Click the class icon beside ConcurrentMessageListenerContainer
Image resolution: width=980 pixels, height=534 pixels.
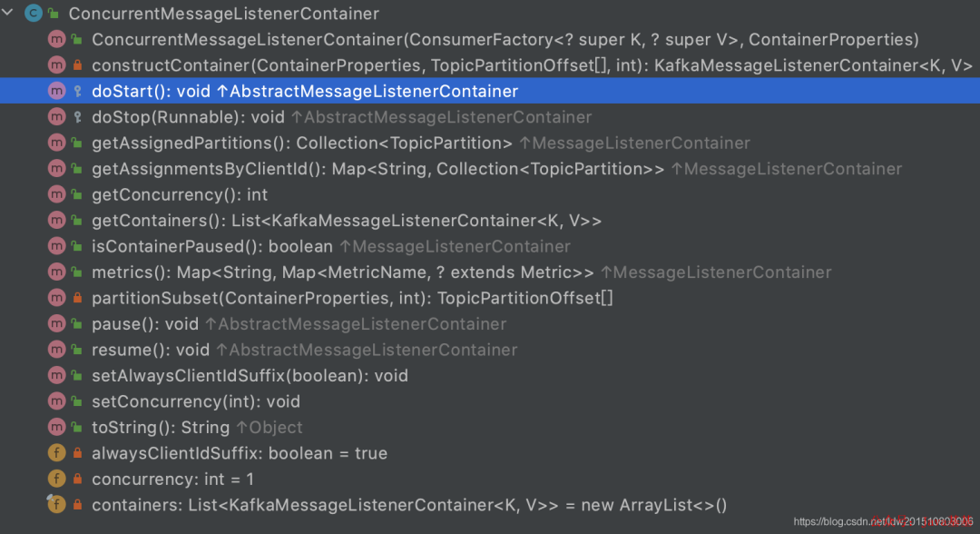[x=34, y=14]
